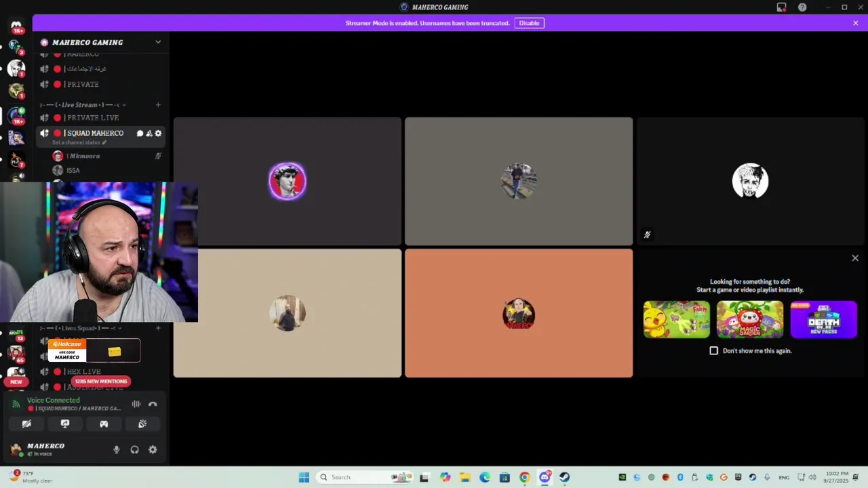
Task: Turn on camera in voice panel
Action: point(26,424)
